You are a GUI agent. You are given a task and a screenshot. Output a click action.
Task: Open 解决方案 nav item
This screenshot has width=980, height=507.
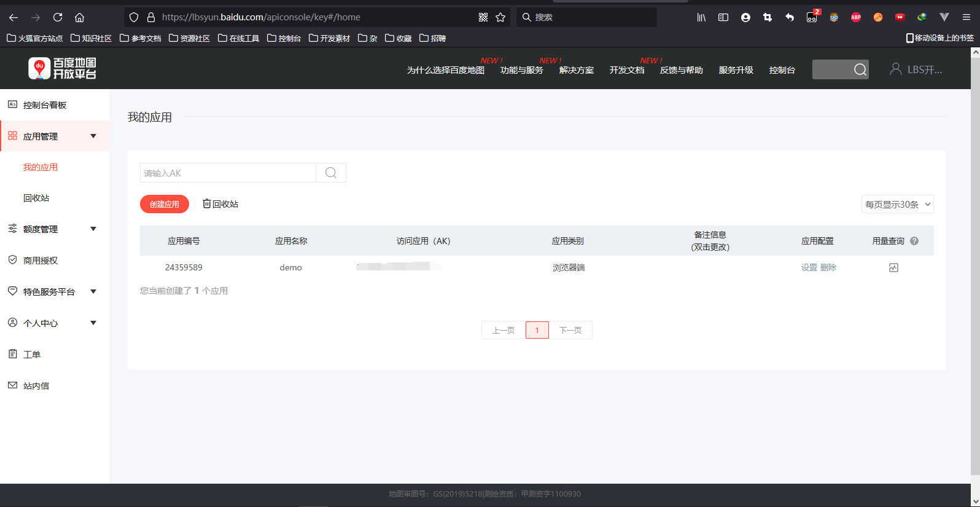(577, 70)
